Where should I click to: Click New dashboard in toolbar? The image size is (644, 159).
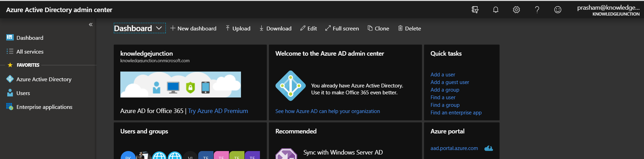[193, 28]
